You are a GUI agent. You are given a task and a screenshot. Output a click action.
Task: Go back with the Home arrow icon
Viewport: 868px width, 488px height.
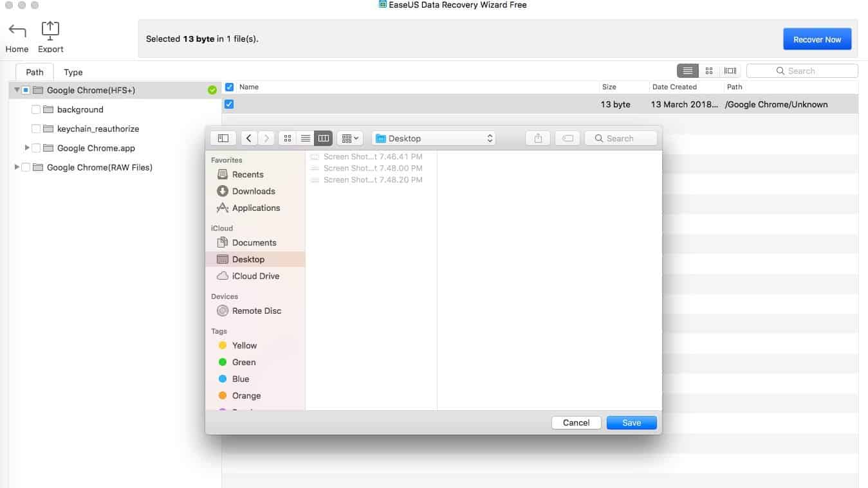(17, 30)
